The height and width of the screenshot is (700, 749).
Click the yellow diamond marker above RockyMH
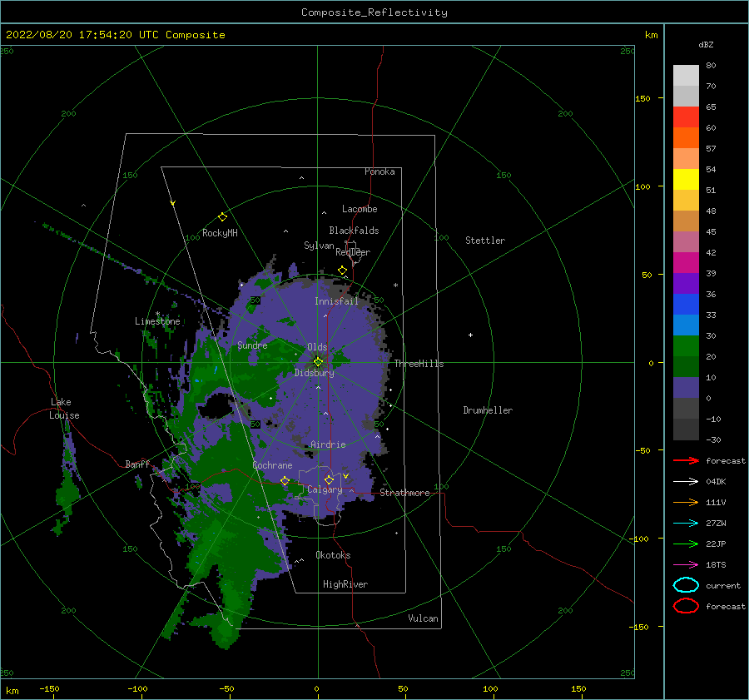pyautogui.click(x=222, y=217)
